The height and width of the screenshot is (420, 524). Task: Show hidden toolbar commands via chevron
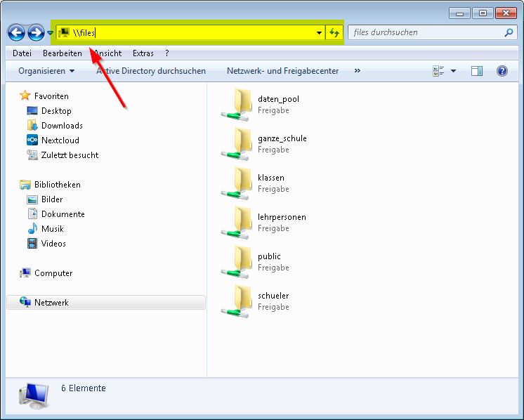tap(358, 71)
